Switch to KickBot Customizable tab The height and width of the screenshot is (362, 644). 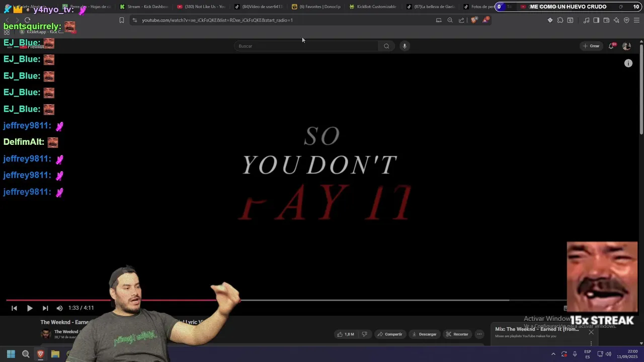click(373, 7)
